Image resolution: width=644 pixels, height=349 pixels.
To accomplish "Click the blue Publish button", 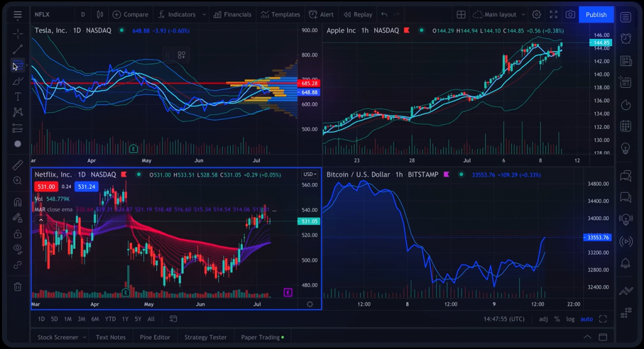I will point(596,14).
